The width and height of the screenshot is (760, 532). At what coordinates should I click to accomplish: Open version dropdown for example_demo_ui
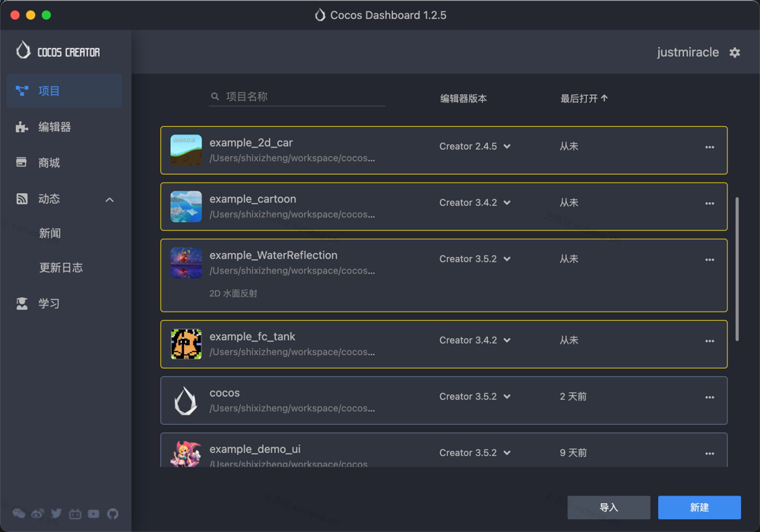click(475, 452)
